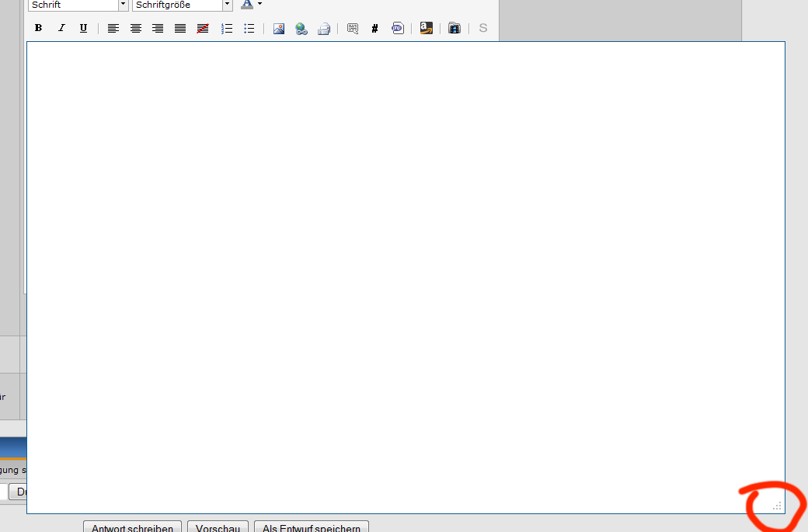Screen dimensions: 808x532
Task: Insert code with the hash icon
Action: [374, 28]
